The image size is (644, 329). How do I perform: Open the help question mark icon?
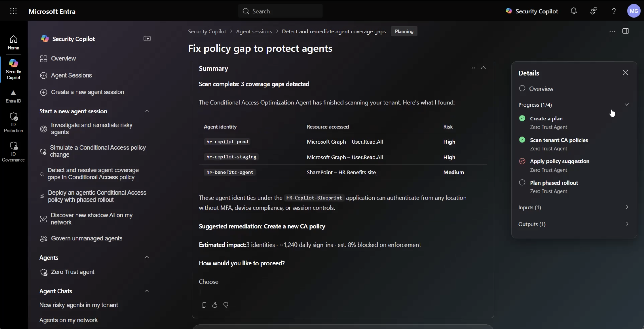pyautogui.click(x=614, y=11)
